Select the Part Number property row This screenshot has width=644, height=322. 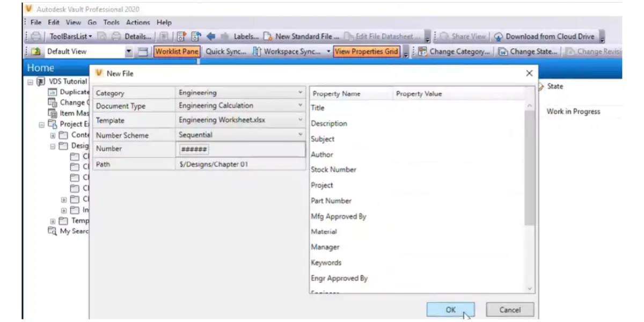pos(417,201)
